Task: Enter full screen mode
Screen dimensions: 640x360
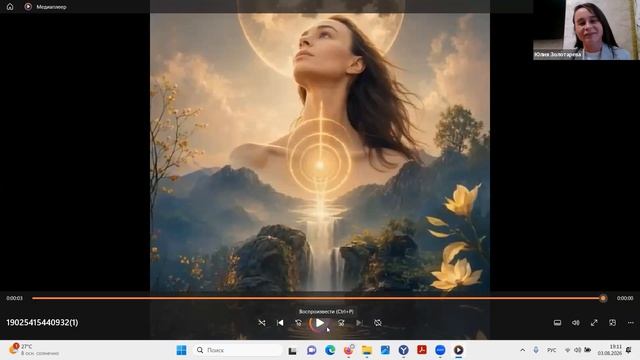Action: 594,323
